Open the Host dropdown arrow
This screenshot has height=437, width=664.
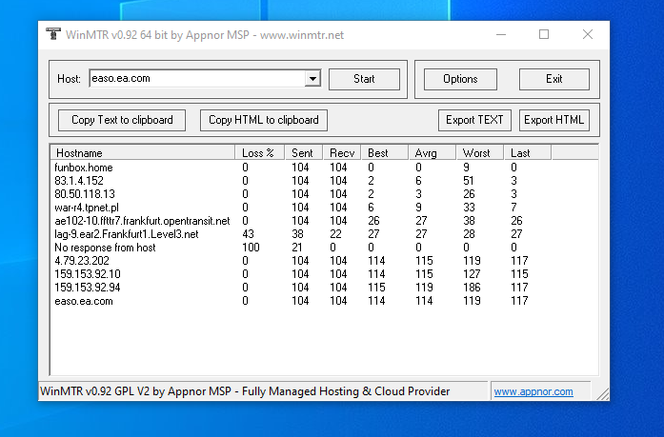313,79
